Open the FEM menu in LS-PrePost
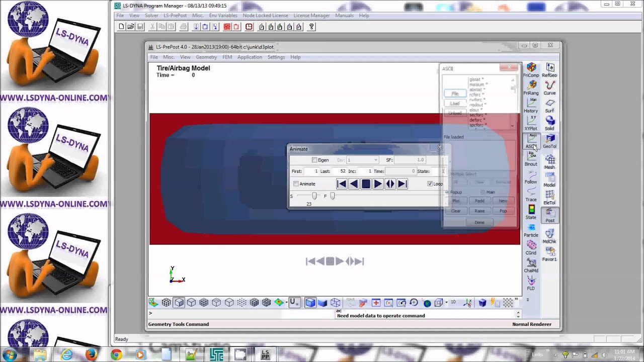The width and height of the screenshot is (644, 362). 227,57
